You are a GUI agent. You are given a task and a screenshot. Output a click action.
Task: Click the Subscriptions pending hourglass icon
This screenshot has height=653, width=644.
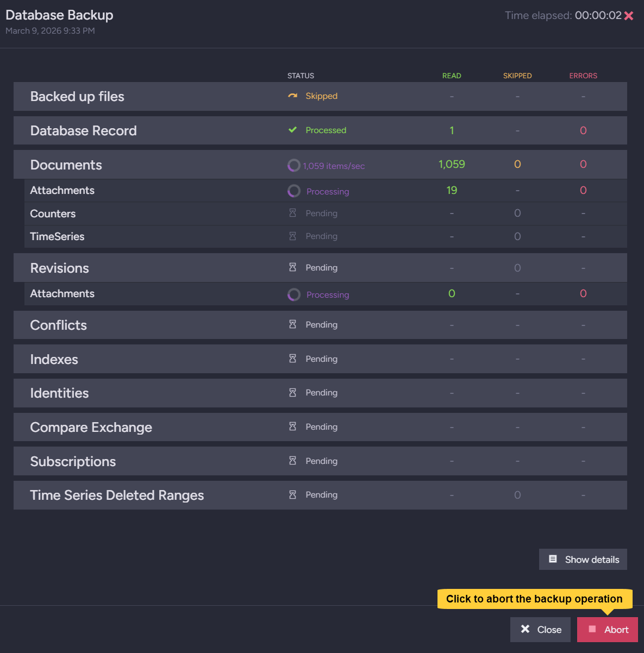pyautogui.click(x=292, y=461)
